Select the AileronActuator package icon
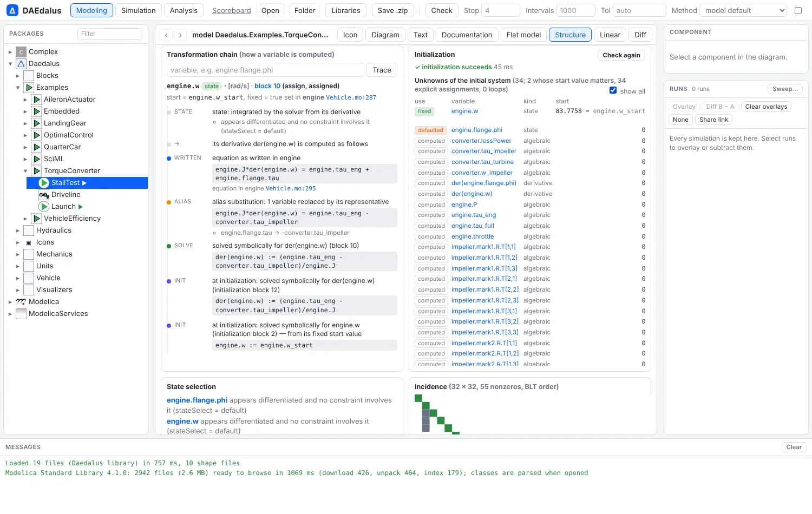This screenshot has width=812, height=514. point(36,100)
